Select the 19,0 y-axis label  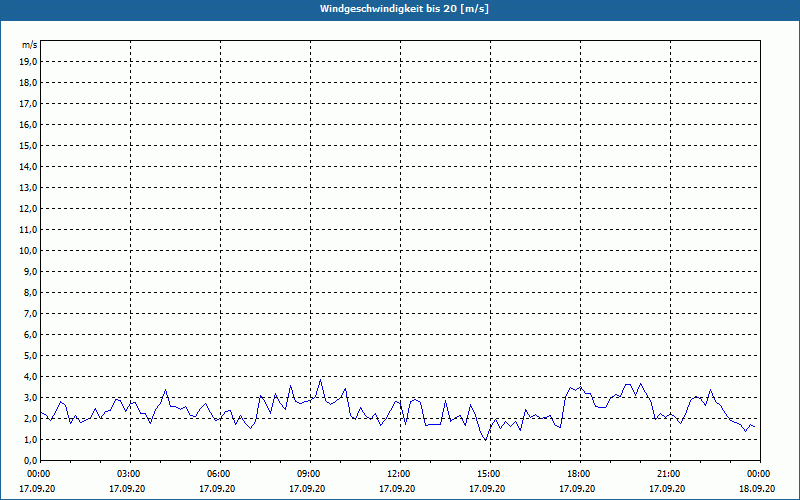point(29,61)
